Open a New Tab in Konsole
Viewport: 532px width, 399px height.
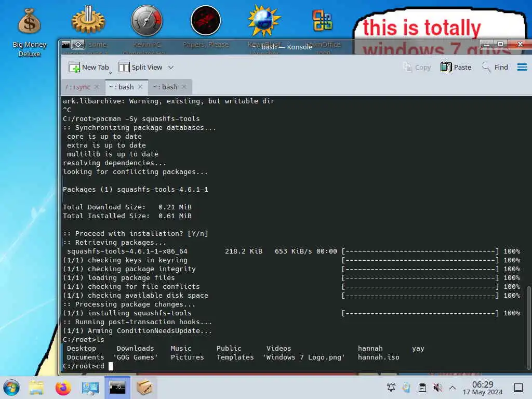[x=88, y=67]
